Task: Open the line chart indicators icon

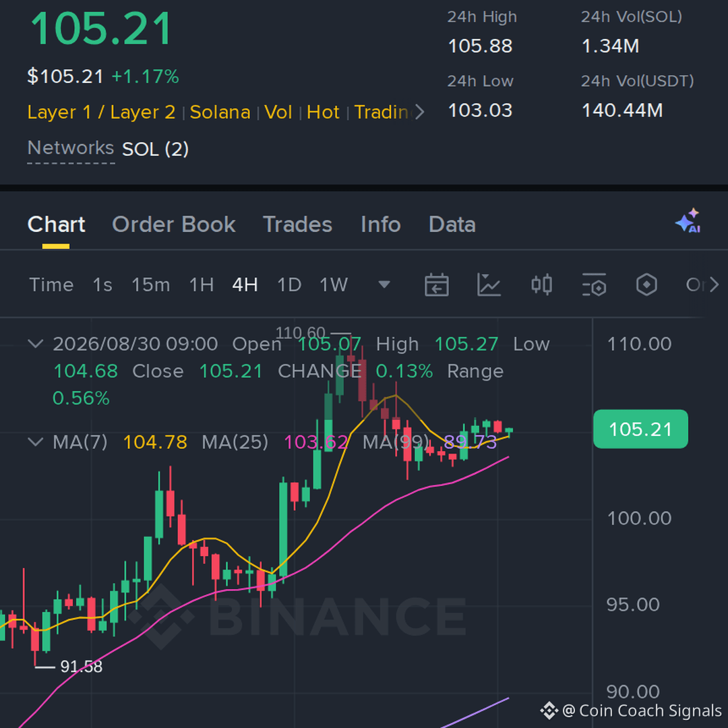Action: (489, 284)
